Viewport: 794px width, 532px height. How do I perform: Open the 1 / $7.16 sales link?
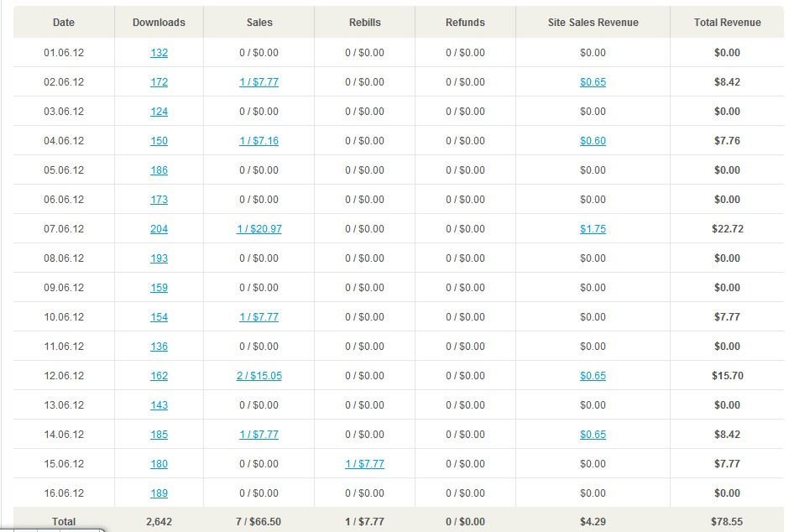tap(259, 141)
